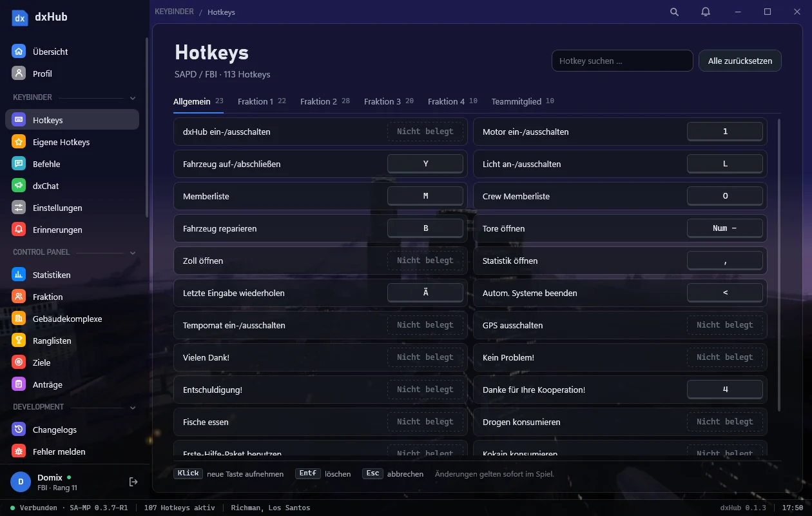Click the sidebar vertical scrollbar

point(147,128)
